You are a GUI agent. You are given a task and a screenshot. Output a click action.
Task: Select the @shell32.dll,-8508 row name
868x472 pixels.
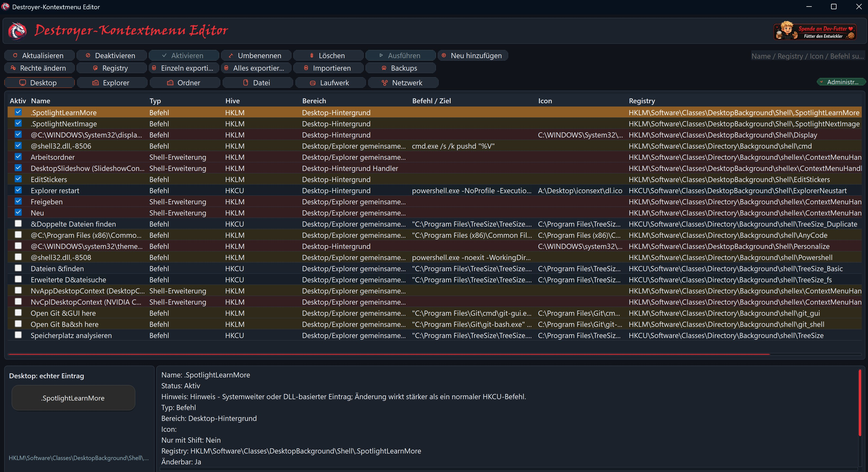point(61,257)
